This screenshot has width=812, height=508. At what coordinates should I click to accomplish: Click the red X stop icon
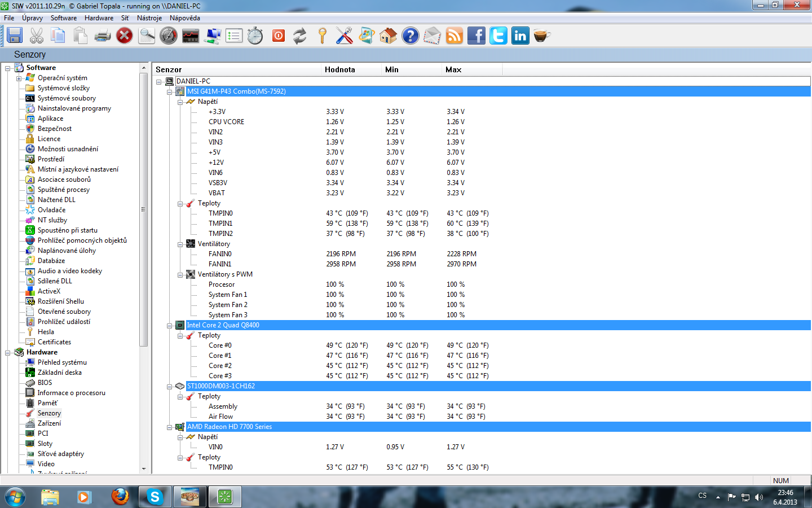(124, 36)
